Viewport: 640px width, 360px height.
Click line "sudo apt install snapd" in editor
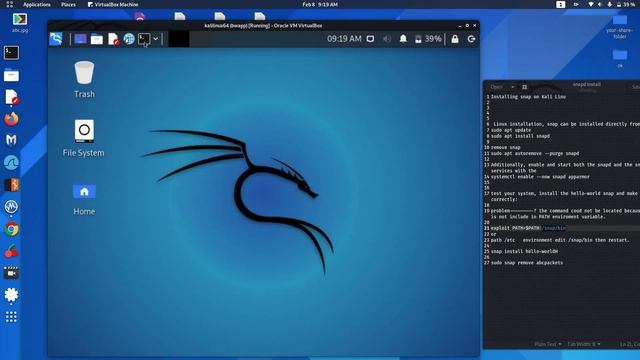pos(520,136)
